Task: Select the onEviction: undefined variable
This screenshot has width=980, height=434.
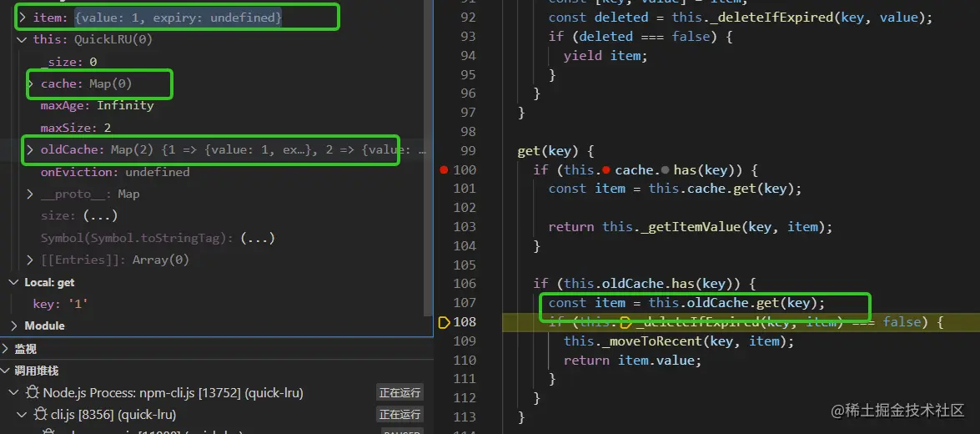Action: tap(115, 172)
